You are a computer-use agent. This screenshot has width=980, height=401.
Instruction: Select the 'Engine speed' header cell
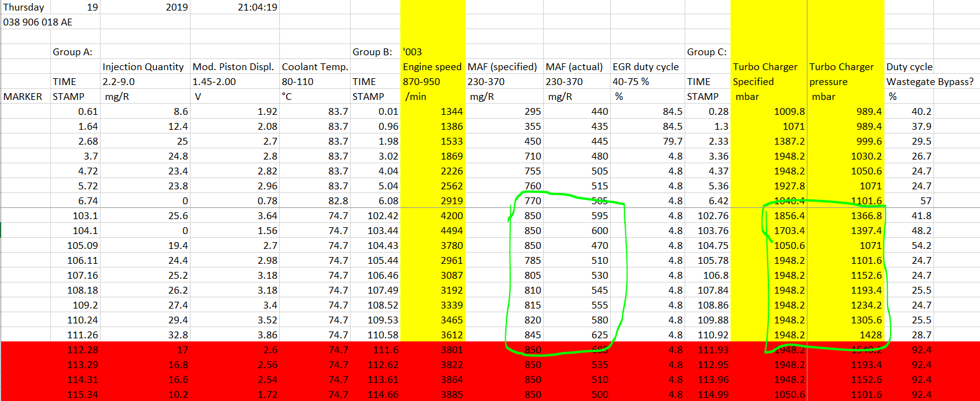pos(433,66)
